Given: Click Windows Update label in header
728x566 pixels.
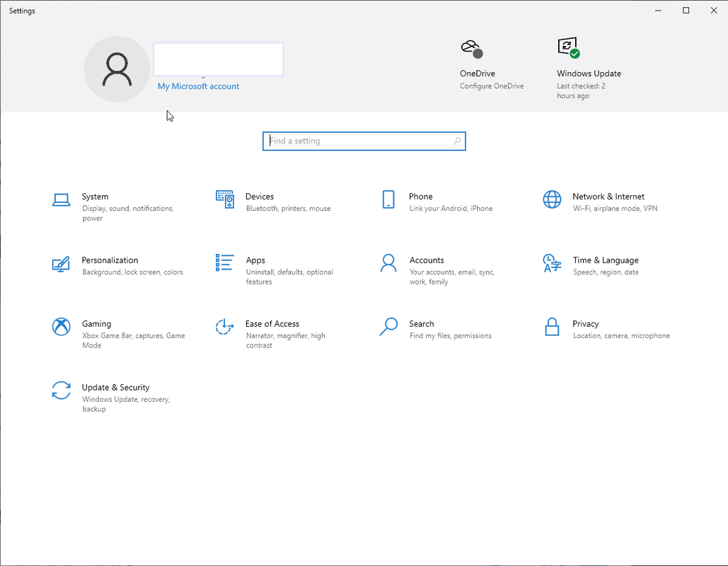Looking at the screenshot, I should pos(589,74).
